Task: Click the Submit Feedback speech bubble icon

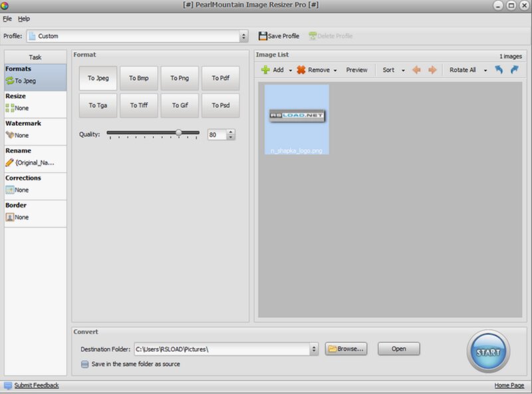Action: tap(8, 385)
